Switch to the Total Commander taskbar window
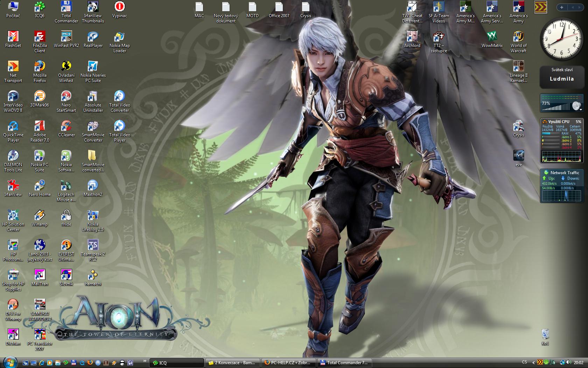 [344, 363]
